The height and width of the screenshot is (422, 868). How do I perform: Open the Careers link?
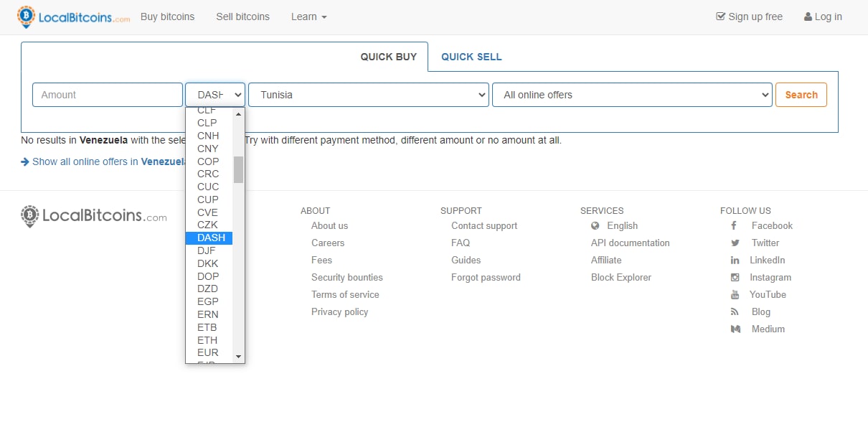pyautogui.click(x=328, y=243)
